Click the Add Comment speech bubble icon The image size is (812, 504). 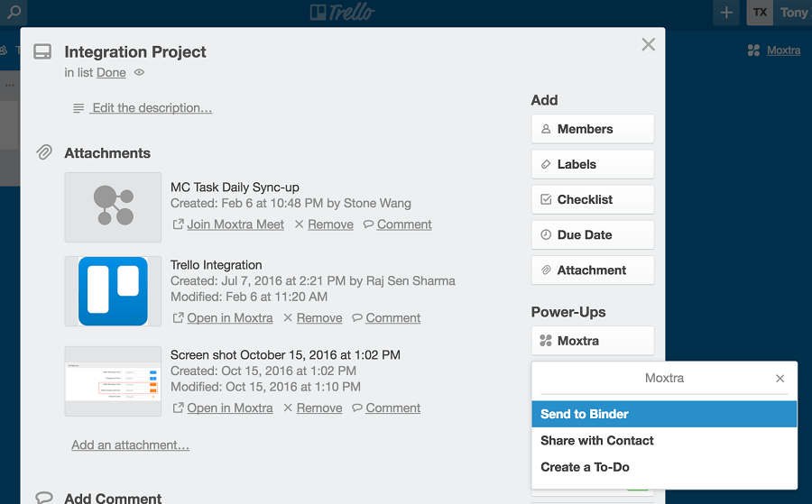[x=44, y=498]
